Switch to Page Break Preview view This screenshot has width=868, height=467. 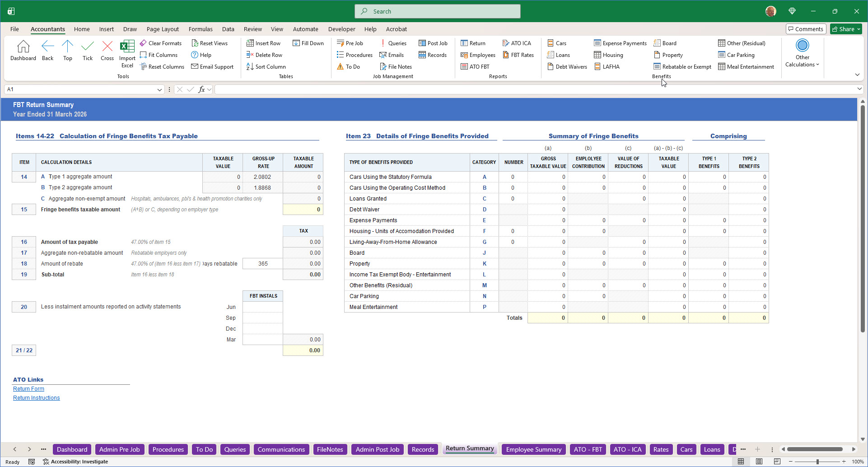(x=777, y=462)
